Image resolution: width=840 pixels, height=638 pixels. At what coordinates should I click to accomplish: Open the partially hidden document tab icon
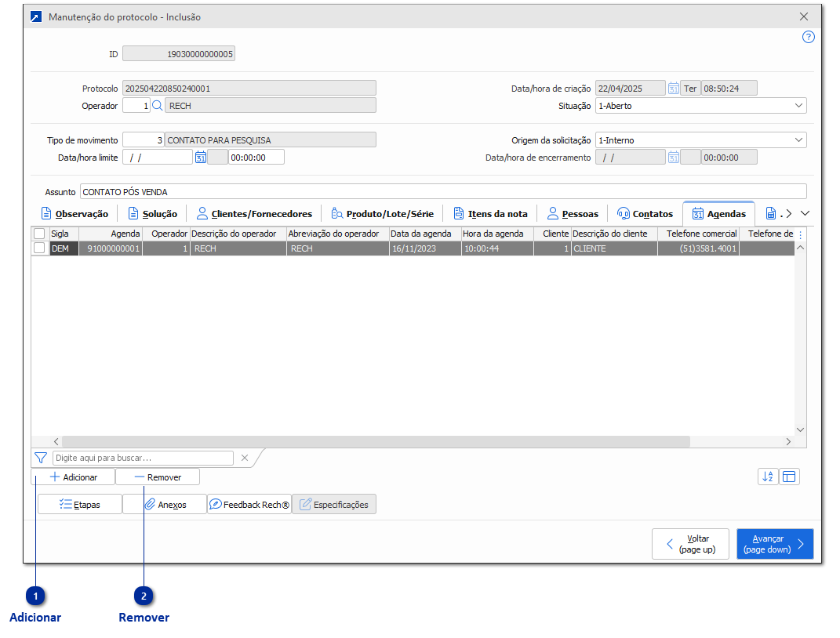[770, 213]
